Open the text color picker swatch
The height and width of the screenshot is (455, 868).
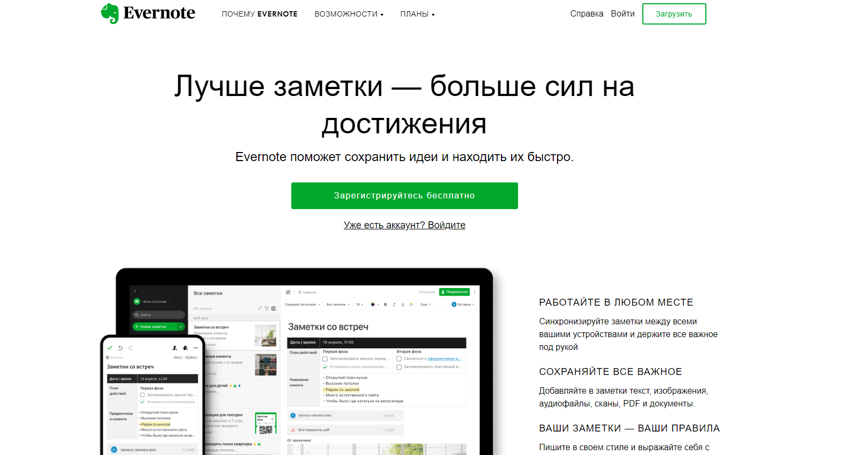click(373, 305)
